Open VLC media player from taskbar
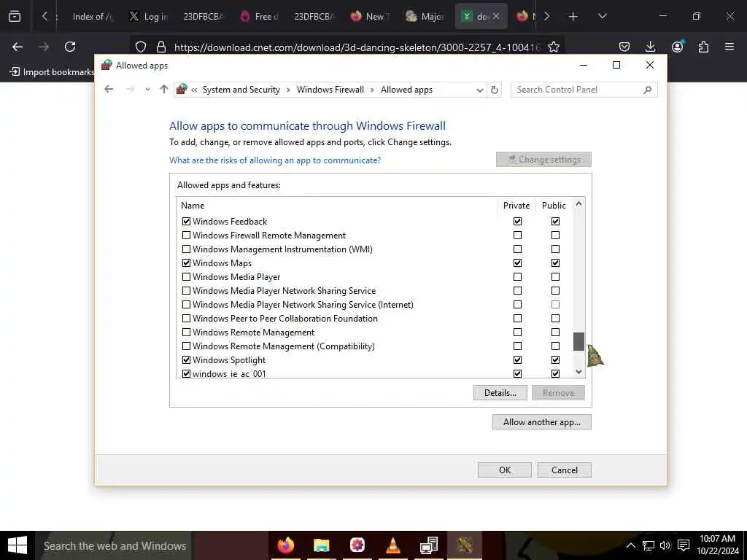 pos(393,545)
